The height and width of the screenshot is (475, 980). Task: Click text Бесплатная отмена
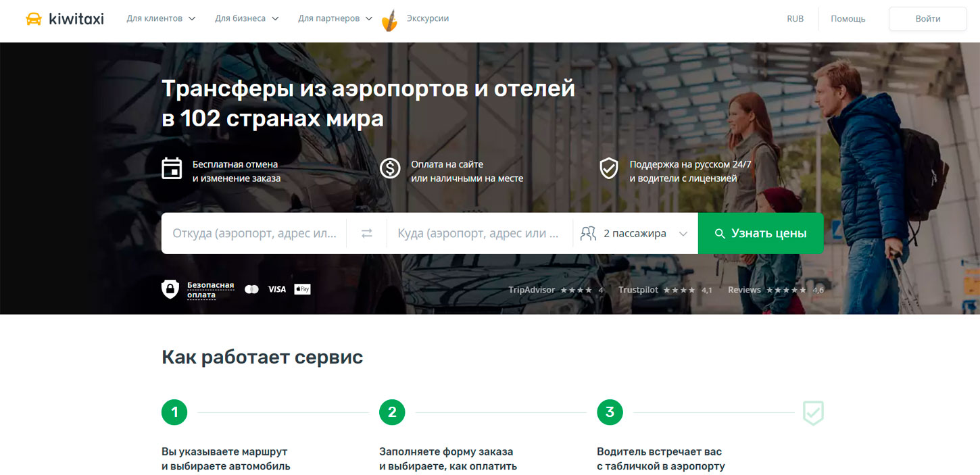[x=235, y=164]
